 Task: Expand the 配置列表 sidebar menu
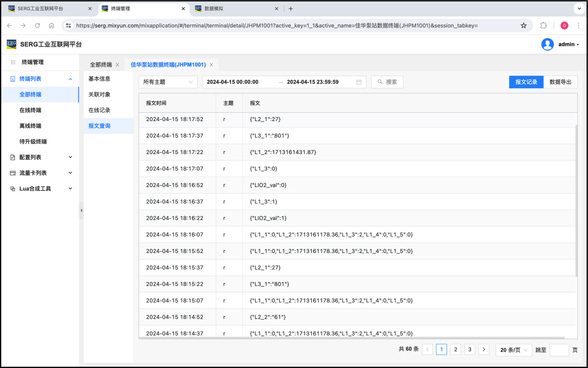click(40, 157)
